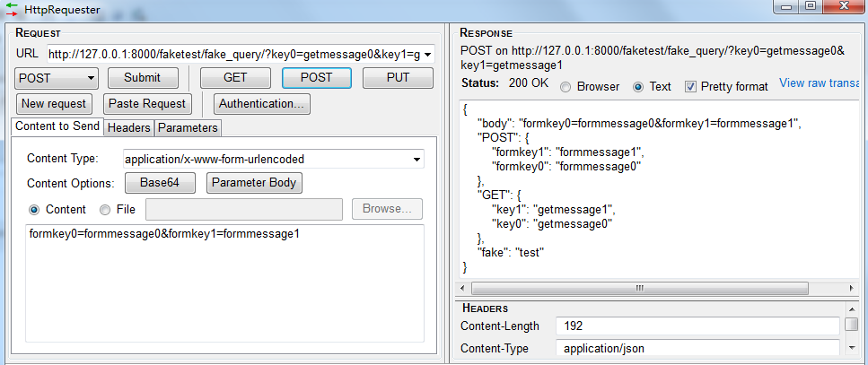Switch to the Parameters tab

tap(188, 128)
